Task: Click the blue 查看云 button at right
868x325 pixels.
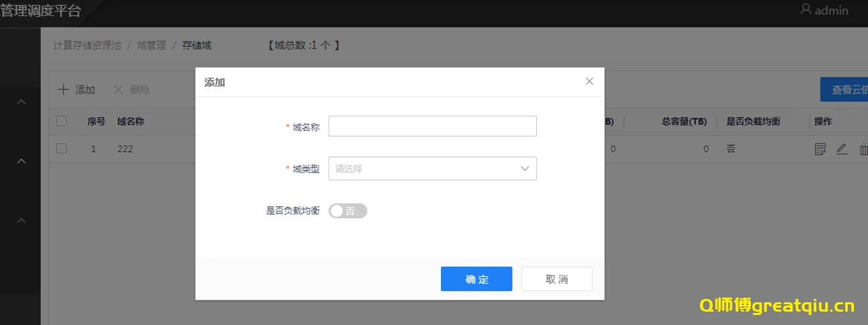Action: (x=843, y=90)
